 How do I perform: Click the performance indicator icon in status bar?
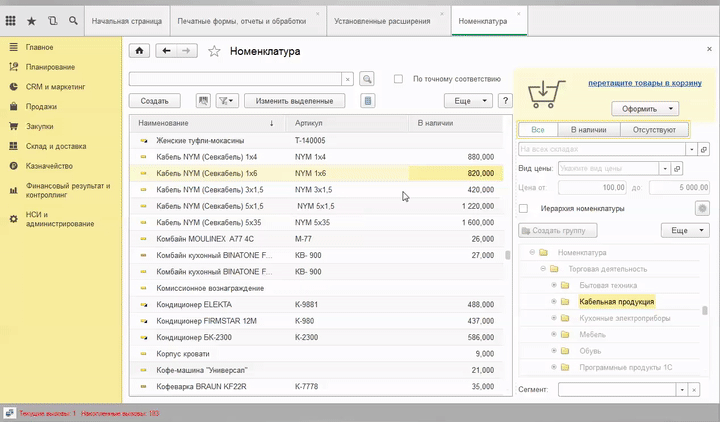point(9,413)
